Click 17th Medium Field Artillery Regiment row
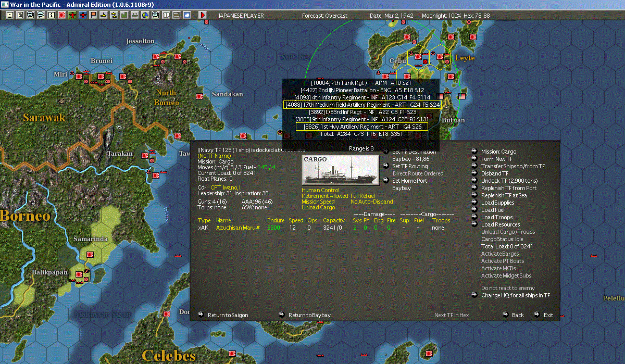 362,105
